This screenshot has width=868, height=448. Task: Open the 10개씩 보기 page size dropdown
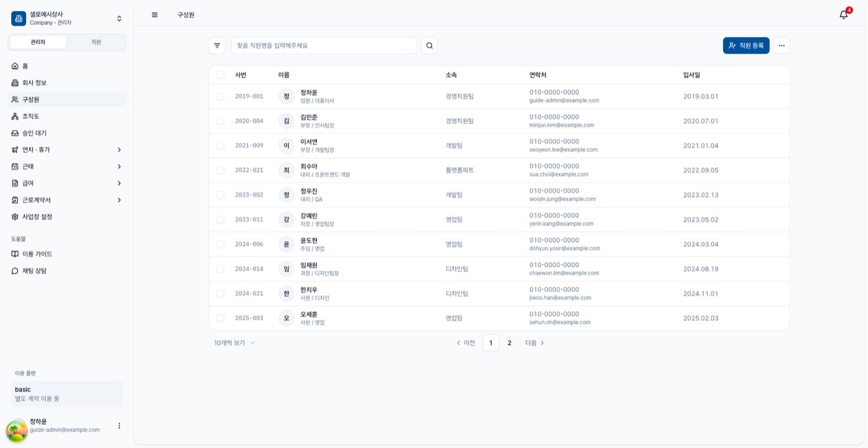tap(234, 343)
